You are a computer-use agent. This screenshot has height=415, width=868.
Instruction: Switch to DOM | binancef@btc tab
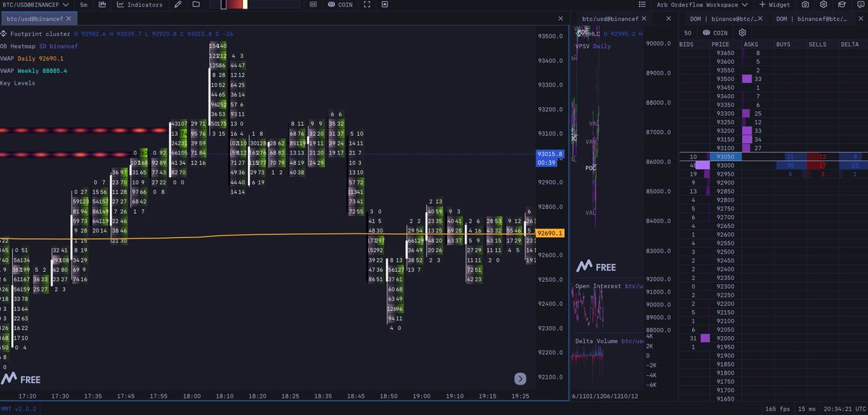[812, 17]
